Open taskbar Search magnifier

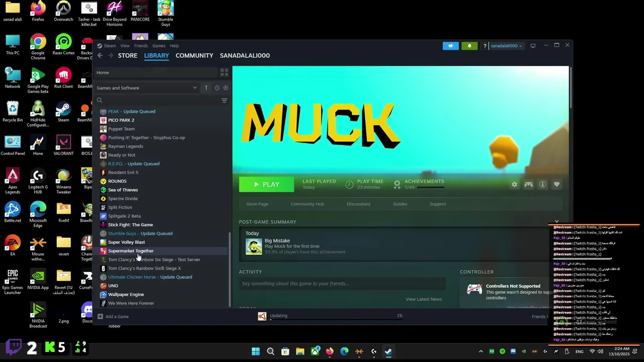point(270,351)
